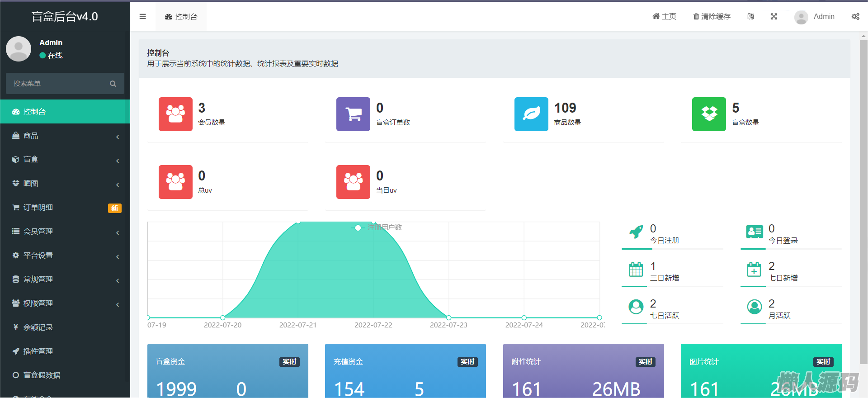Image resolution: width=868 pixels, height=398 pixels.
Task: Click the 搜索菜单 search input field
Action: 59,84
